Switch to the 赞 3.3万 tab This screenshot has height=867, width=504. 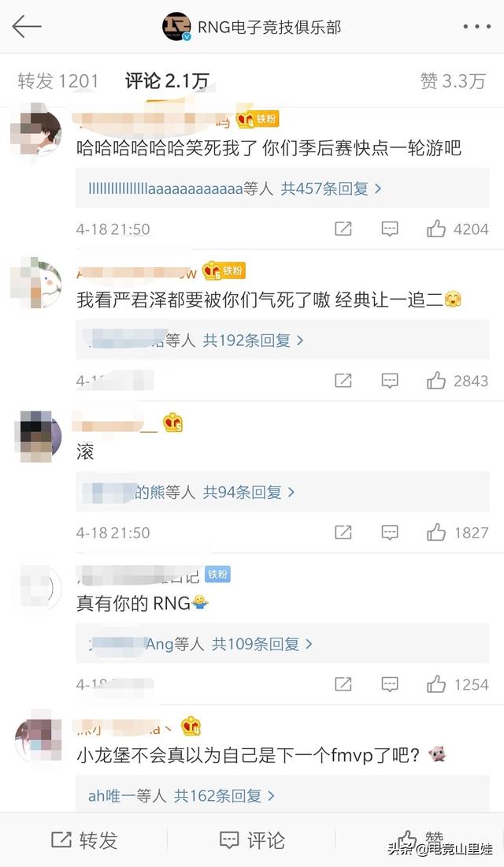pyautogui.click(x=453, y=81)
